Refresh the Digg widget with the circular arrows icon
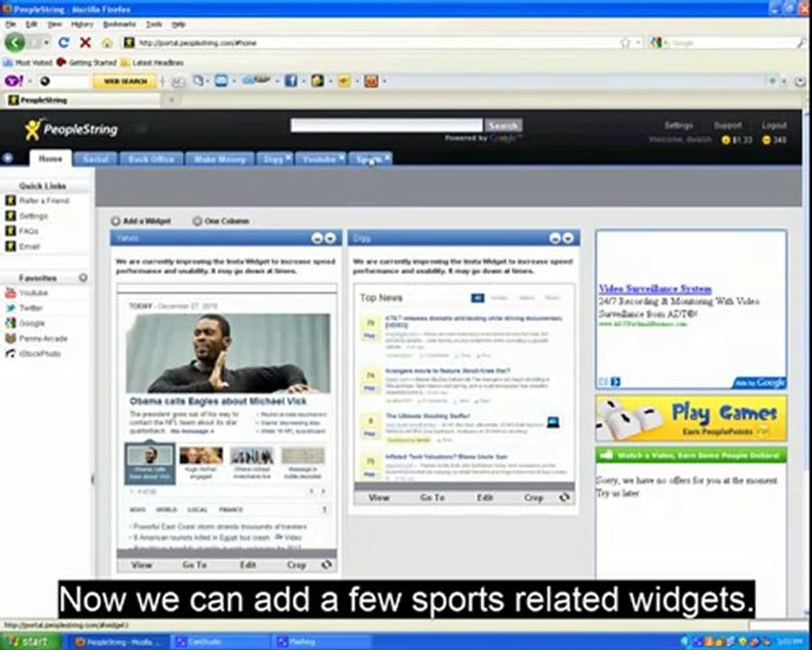Viewport: 812px width, 650px height. point(565,497)
